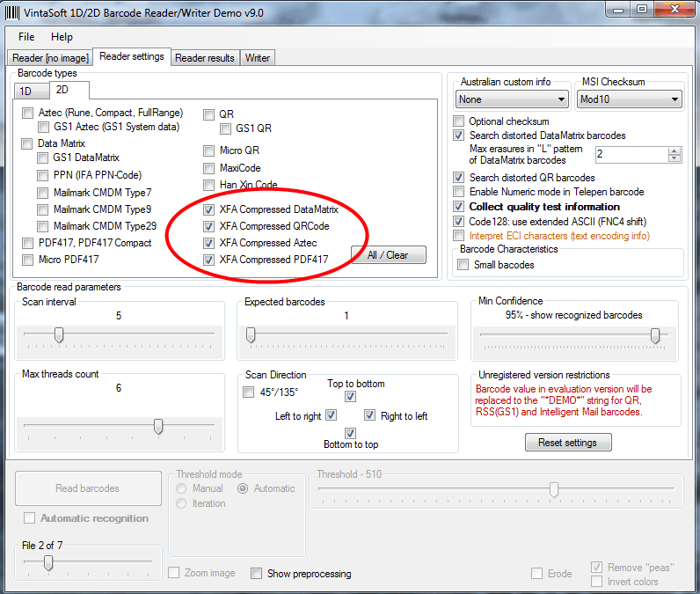Click the barcode app icon in title bar

pos(12,12)
